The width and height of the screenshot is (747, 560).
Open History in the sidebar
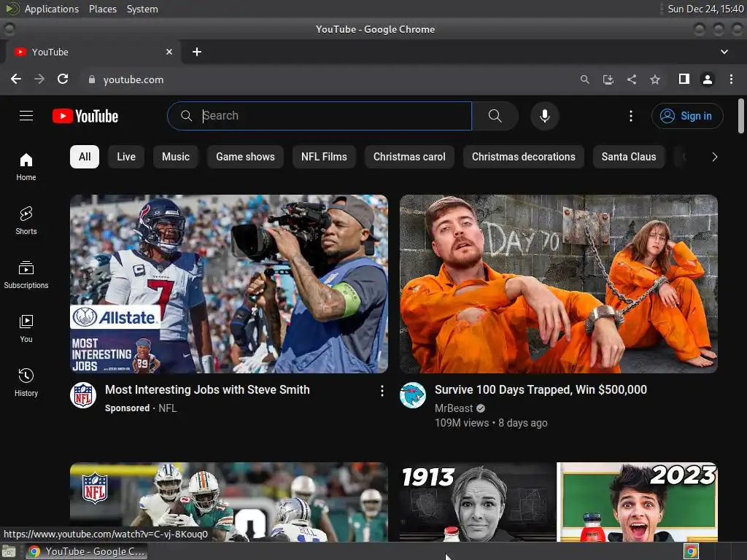(26, 382)
